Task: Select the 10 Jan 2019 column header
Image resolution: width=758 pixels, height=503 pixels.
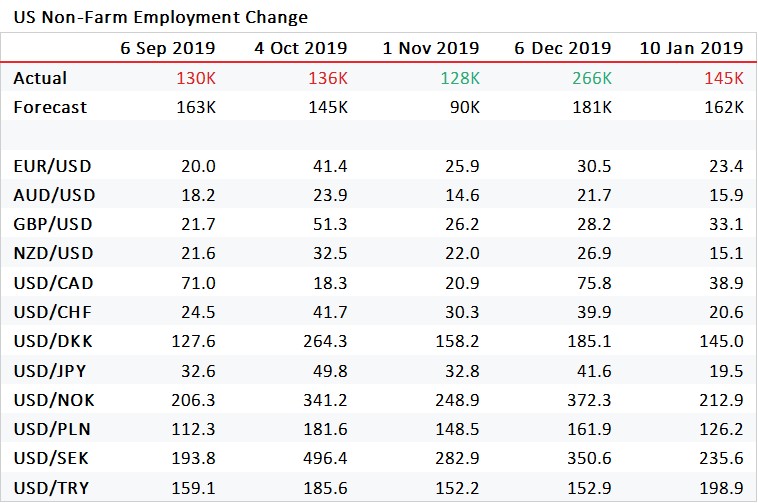Action: click(x=691, y=48)
